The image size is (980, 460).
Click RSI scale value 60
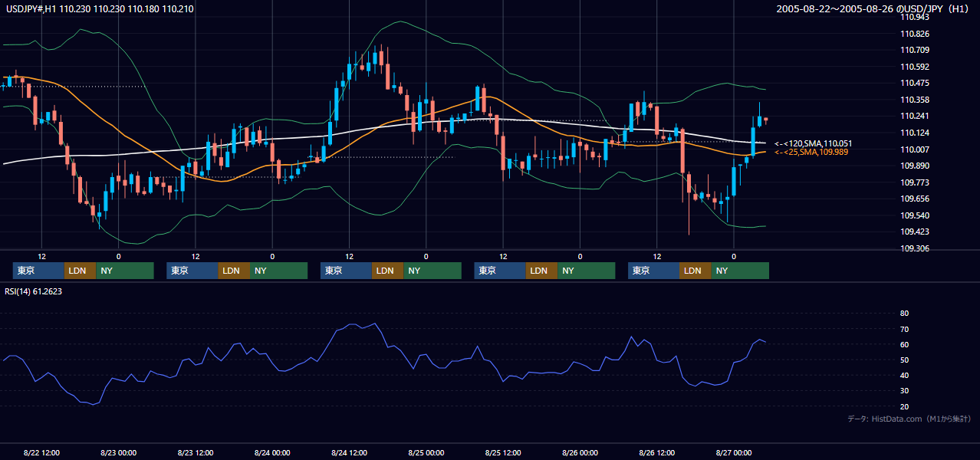click(x=904, y=345)
